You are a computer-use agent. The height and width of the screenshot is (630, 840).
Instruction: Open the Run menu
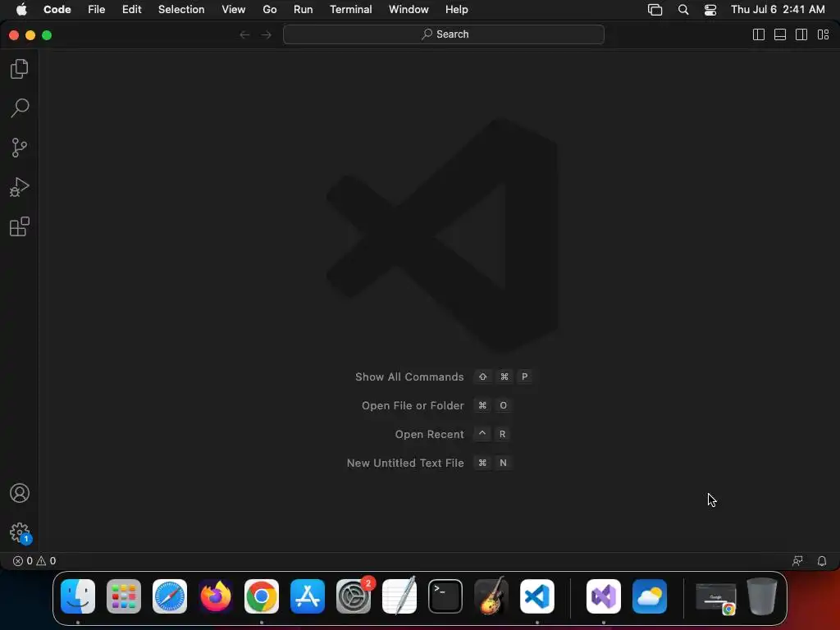point(304,10)
